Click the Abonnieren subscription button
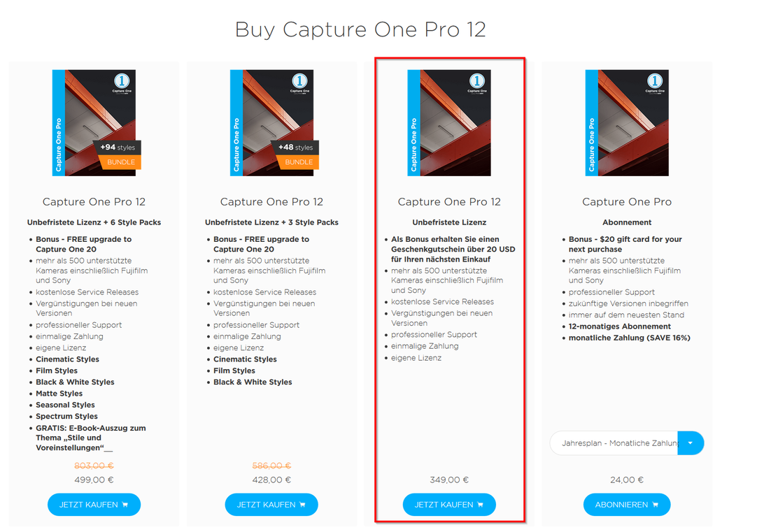The width and height of the screenshot is (764, 532). (627, 505)
